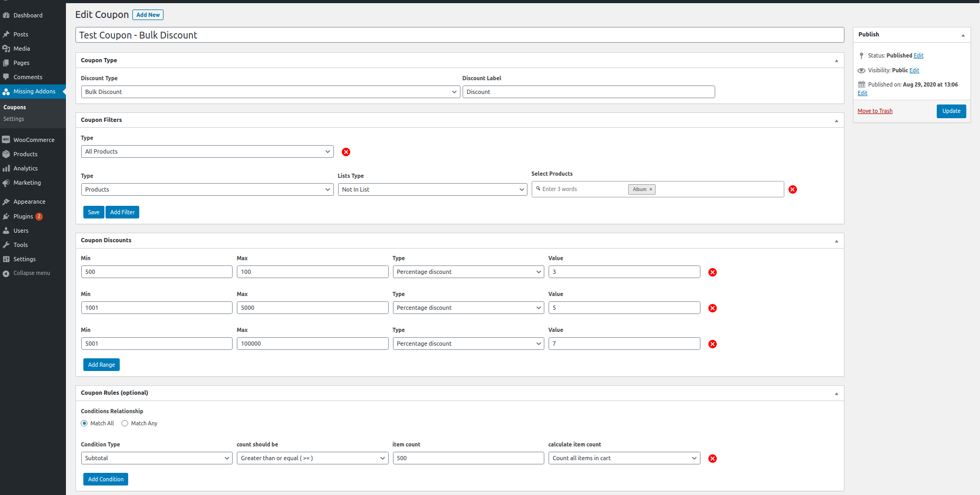Click the Marketing megaphone icon
The width and height of the screenshot is (980, 495).
[x=6, y=183]
